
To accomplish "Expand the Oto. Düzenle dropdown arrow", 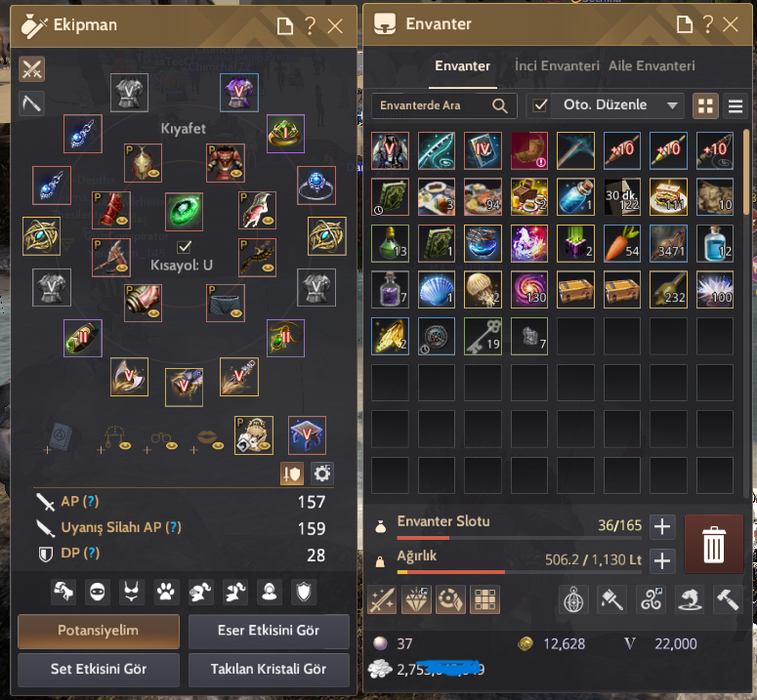I will [672, 105].
